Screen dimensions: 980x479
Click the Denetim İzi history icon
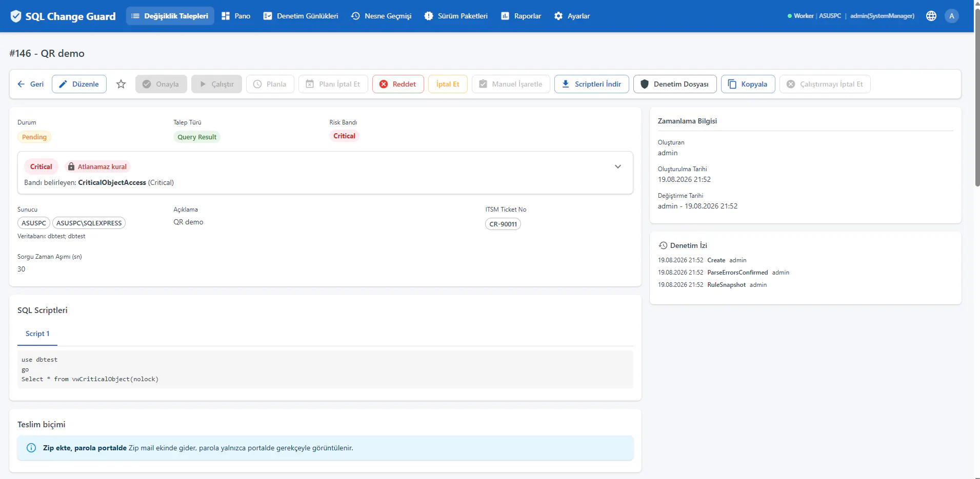(663, 245)
